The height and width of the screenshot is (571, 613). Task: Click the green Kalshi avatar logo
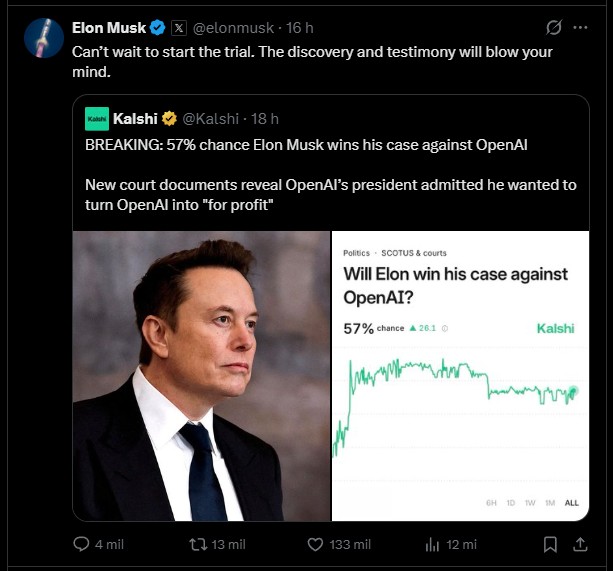[97, 119]
